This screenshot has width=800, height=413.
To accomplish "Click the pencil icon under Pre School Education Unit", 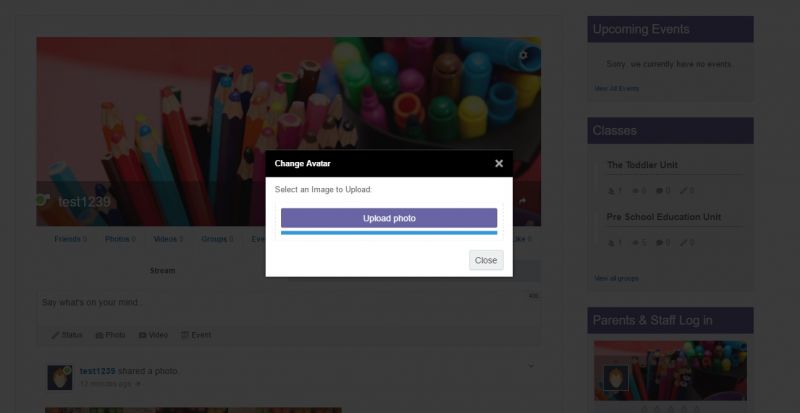I will coord(684,243).
